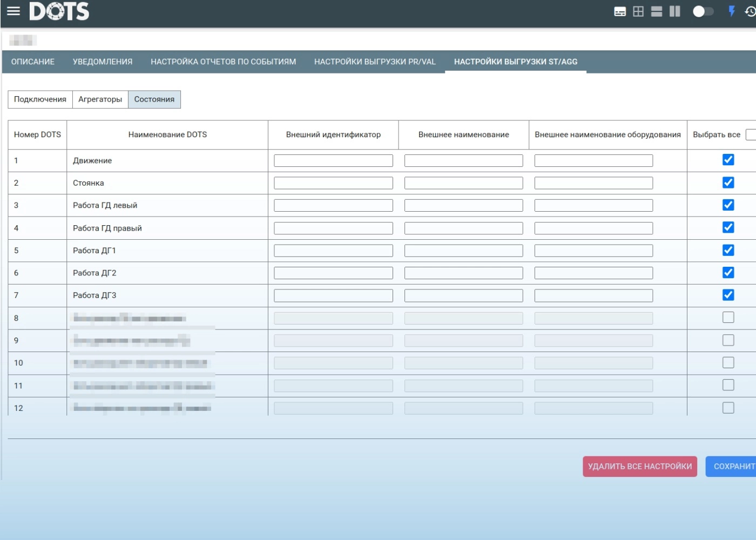Uncheck the checkbox for Движение row

728,160
